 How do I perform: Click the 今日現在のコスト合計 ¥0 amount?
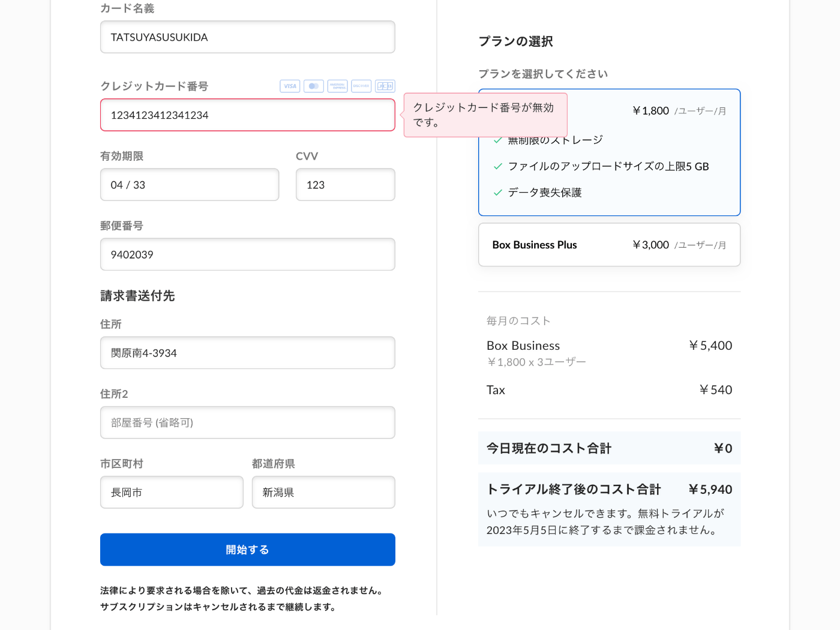click(723, 448)
